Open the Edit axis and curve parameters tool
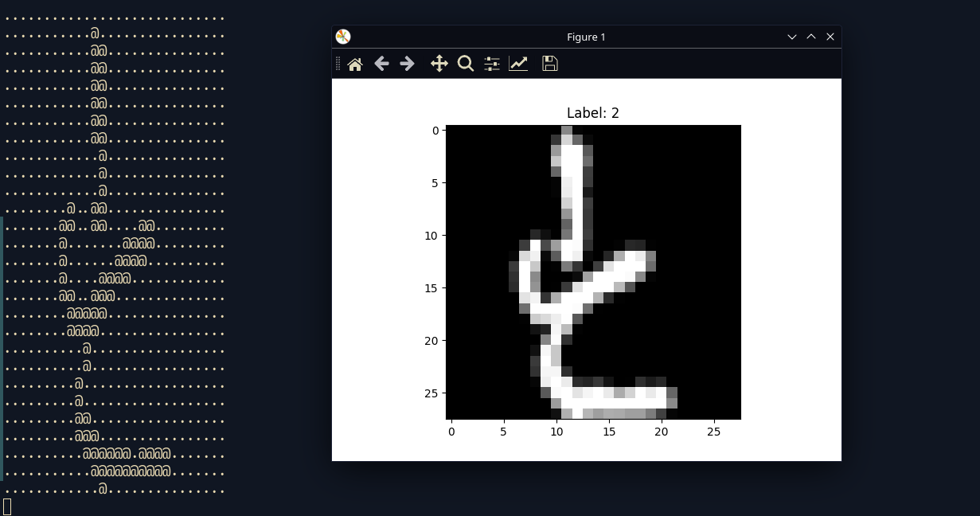Screen dimensions: 980x516 click(x=518, y=64)
